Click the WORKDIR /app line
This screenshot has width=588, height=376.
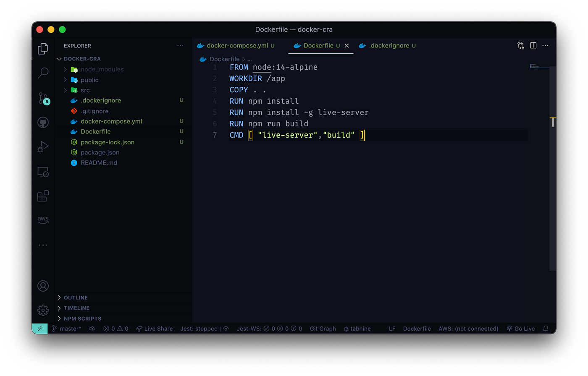[257, 78]
